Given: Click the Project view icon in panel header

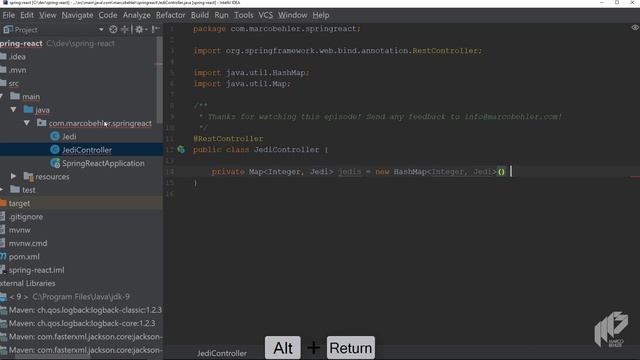Looking at the screenshot, I should pos(8,29).
